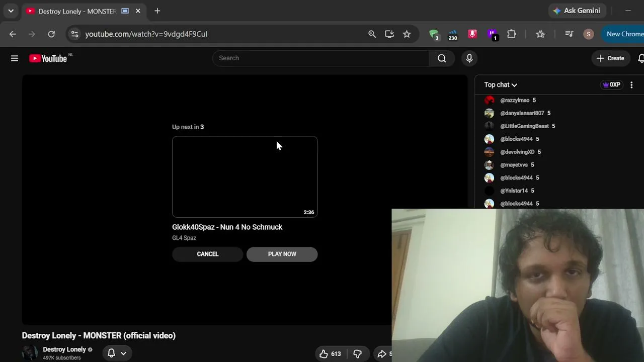Image resolution: width=644 pixels, height=362 pixels.
Task: Click the @razzylmao chat avatar
Action: tap(489, 100)
